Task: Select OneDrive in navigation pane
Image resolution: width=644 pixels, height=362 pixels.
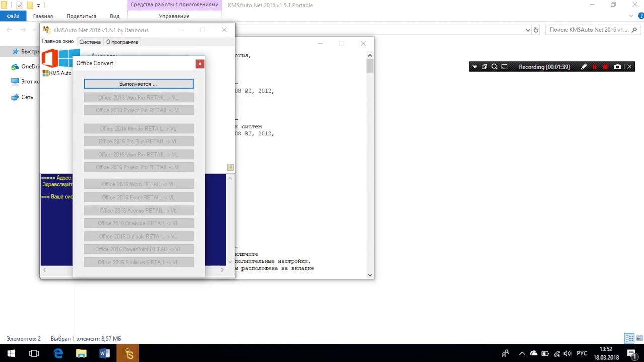Action: point(26,67)
